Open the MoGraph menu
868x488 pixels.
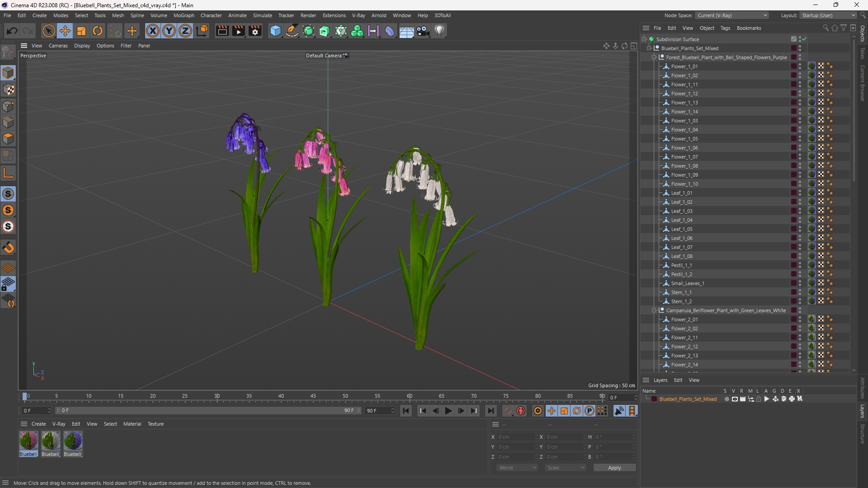tap(184, 15)
